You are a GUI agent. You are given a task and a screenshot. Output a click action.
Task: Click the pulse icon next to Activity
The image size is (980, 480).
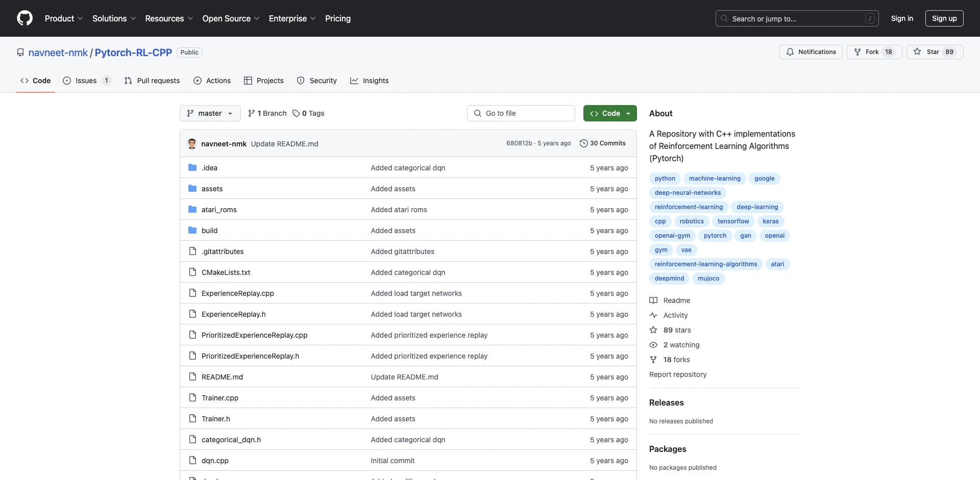click(653, 315)
